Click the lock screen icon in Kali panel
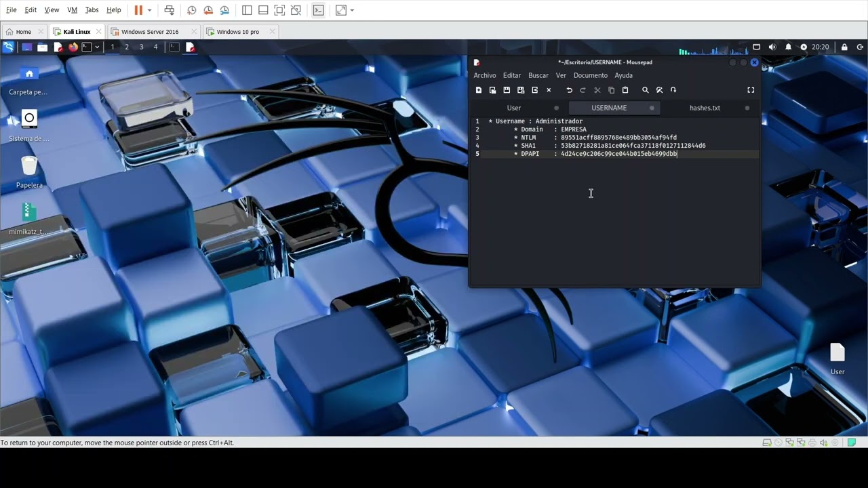868x488 pixels. (844, 47)
